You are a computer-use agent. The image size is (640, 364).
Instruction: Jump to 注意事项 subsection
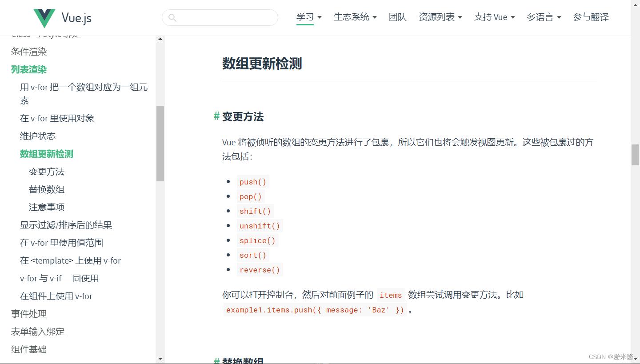[47, 207]
